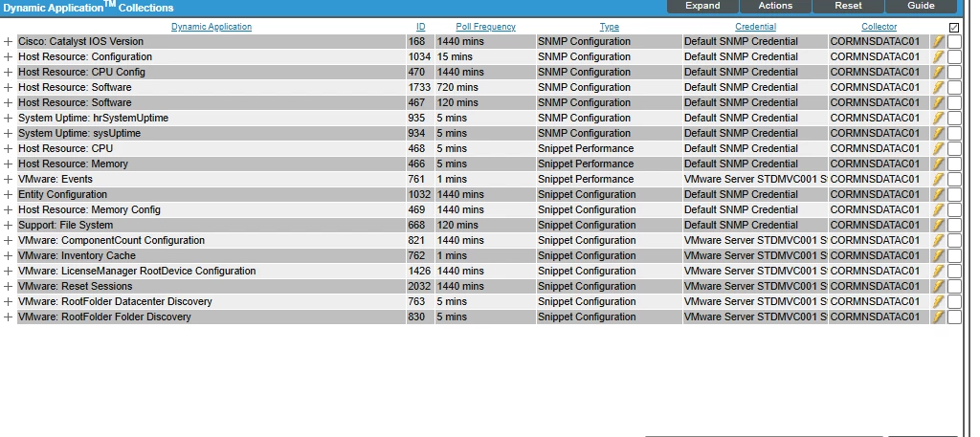Viewport: 980px width, 437px height.
Task: Check the box for VMware: RootFolder Folder Discovery
Action: coord(954,317)
